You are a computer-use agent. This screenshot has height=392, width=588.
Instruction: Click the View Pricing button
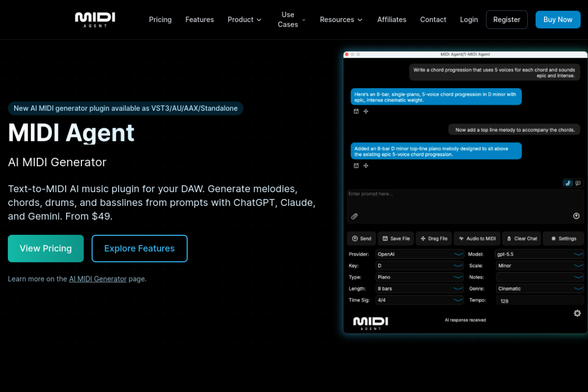click(45, 249)
